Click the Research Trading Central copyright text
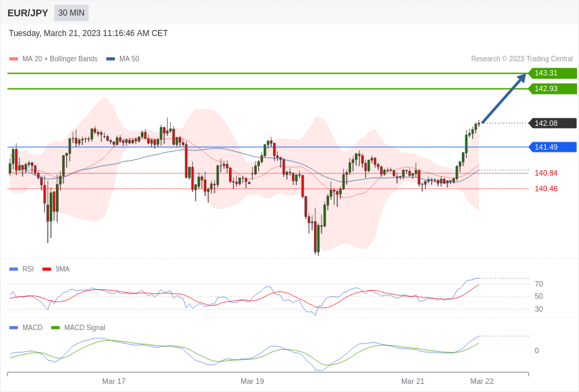 tap(522, 59)
